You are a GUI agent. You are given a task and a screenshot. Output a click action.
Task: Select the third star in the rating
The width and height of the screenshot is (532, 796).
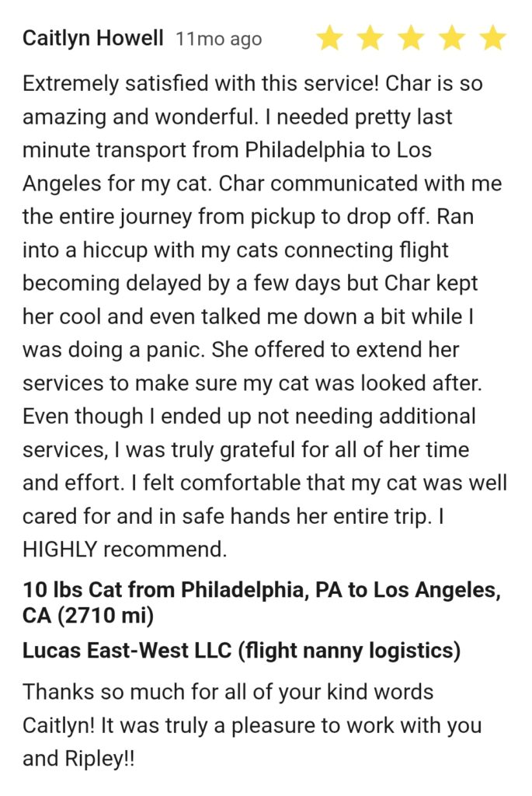point(412,39)
